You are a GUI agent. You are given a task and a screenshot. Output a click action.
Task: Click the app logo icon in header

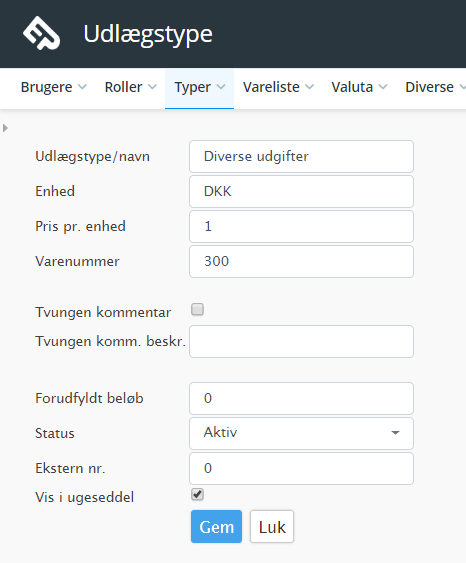click(41, 33)
